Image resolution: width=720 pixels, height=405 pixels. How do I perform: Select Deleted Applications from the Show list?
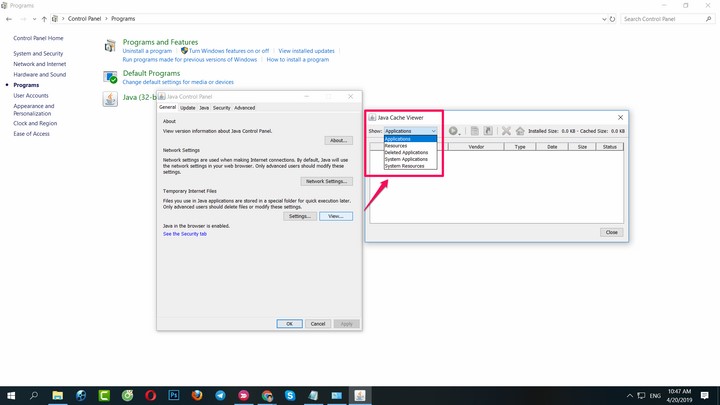[x=406, y=152]
